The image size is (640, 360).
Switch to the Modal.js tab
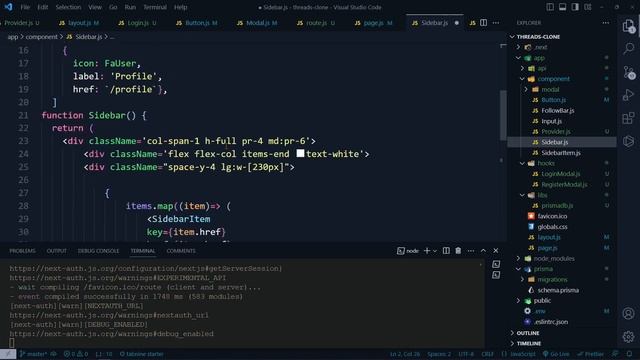(x=257, y=23)
